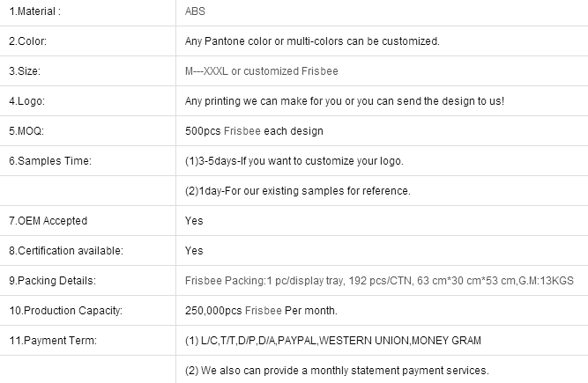Screen dimensions: 588x383
Task: Click the '7.OEM Accepted' label
Action: [48, 221]
